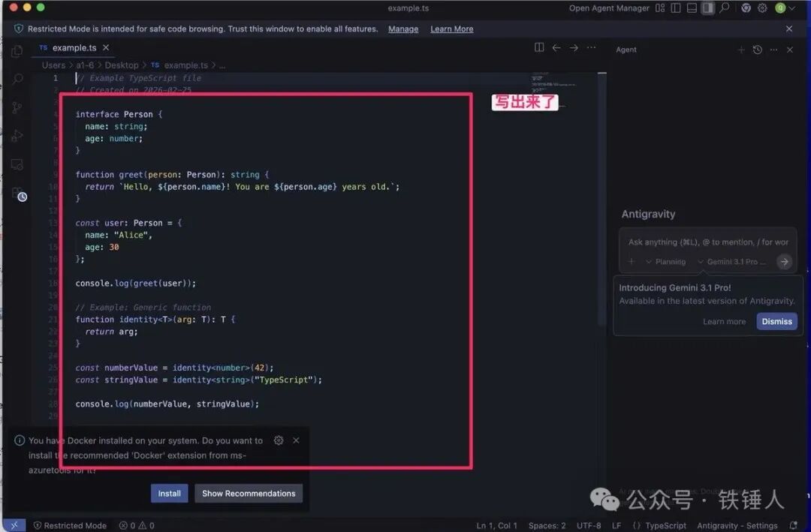Screen dimensions: 811x532
Task: Toggle the agent side panel layout button
Action: [707, 8]
